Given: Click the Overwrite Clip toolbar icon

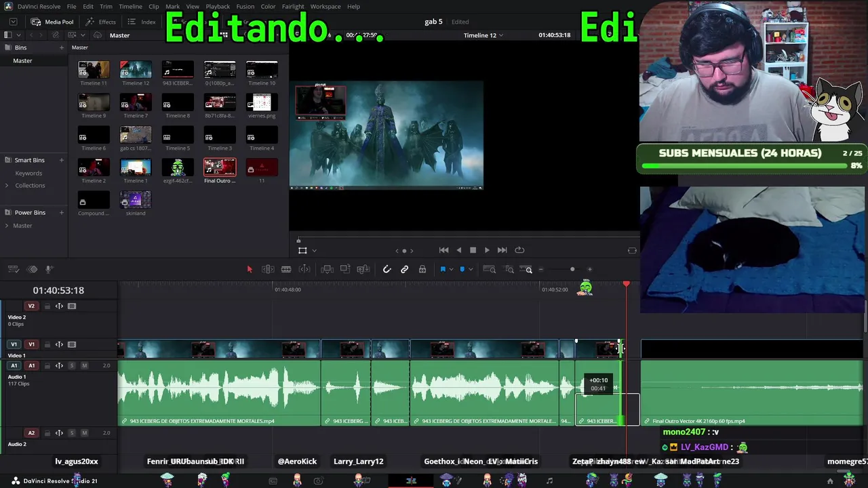Looking at the screenshot, I should pyautogui.click(x=345, y=269).
